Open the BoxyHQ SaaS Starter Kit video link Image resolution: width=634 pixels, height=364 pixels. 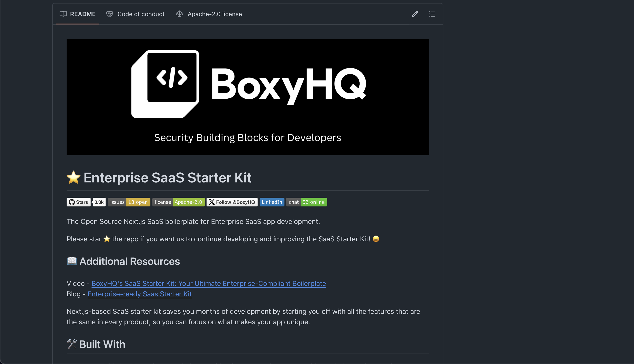(208, 283)
